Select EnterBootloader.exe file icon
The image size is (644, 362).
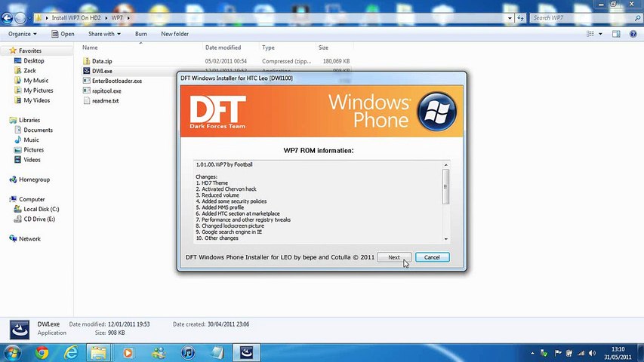[86, 81]
